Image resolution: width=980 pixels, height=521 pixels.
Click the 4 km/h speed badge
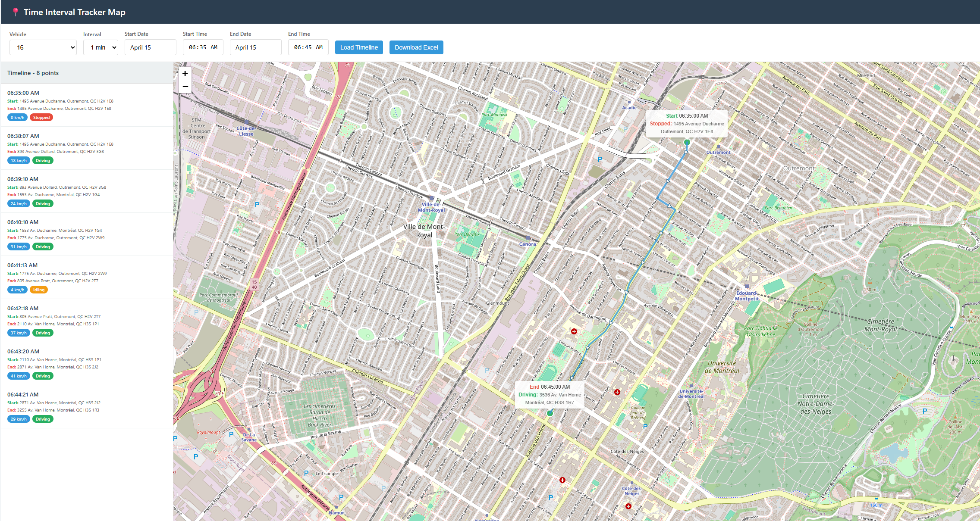tap(17, 290)
